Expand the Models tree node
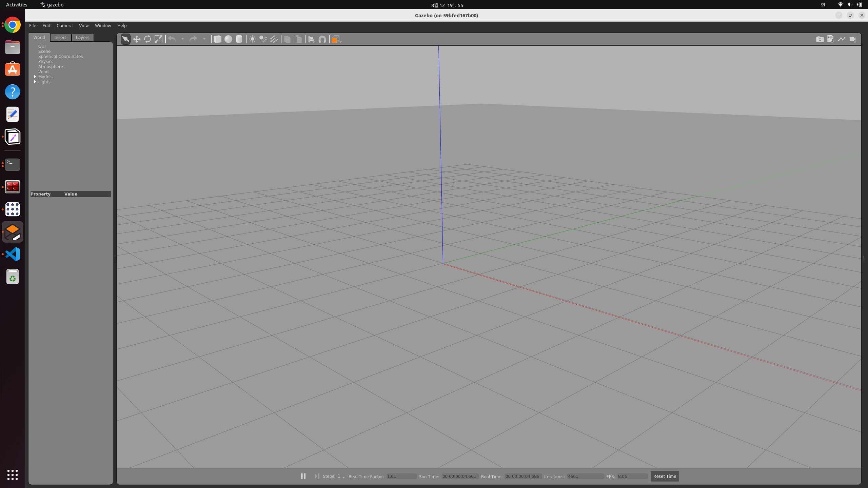 tap(35, 77)
